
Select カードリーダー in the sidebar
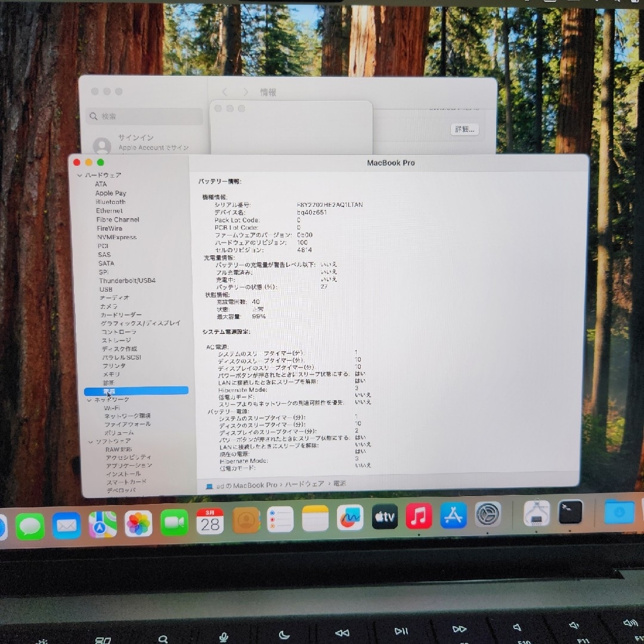coord(120,315)
